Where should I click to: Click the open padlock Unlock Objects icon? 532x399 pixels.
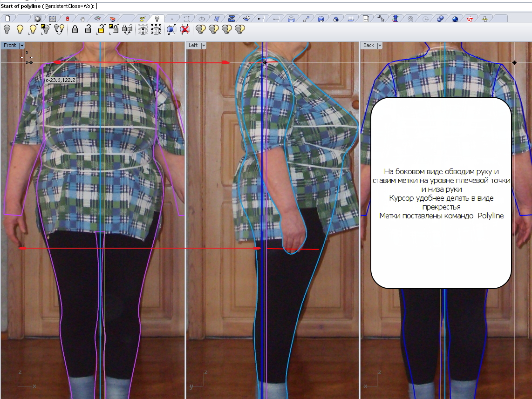(88, 29)
